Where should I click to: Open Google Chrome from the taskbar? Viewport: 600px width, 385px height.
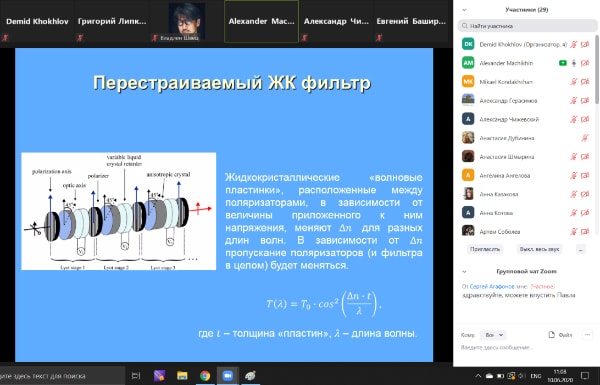[x=205, y=376]
